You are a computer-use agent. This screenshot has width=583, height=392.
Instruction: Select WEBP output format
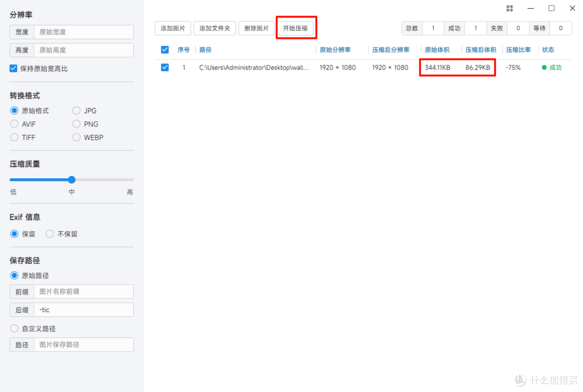tap(76, 137)
